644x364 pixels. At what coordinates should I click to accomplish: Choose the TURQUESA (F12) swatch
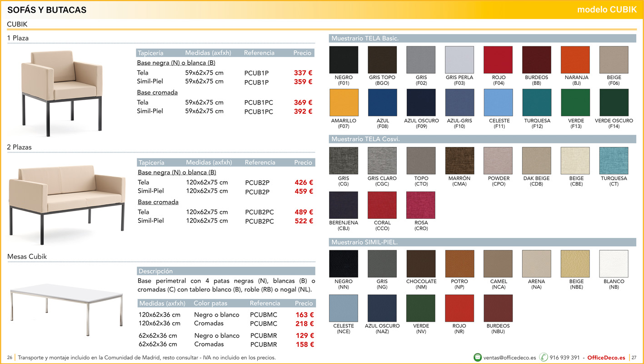point(537,102)
